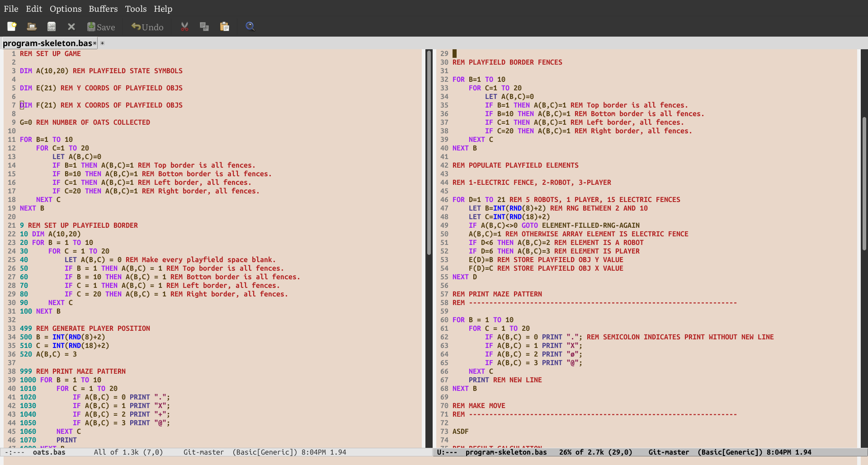
Task: Click 'All of 1.3k' position indicator
Action: click(x=117, y=452)
